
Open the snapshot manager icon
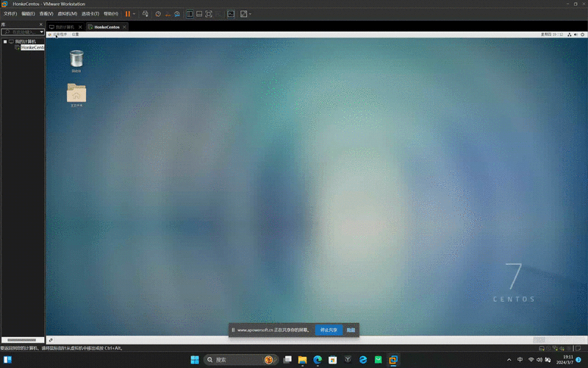[177, 14]
